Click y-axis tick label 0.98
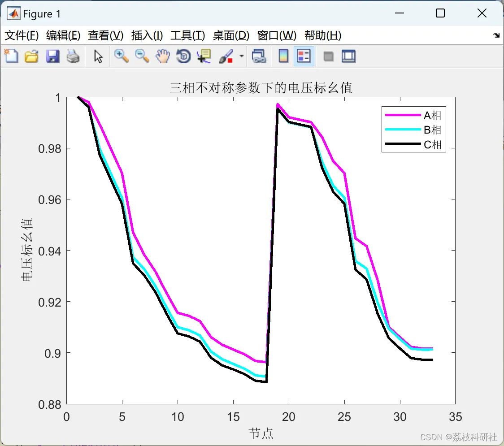Screen dimensions: 504x446 click(49, 149)
